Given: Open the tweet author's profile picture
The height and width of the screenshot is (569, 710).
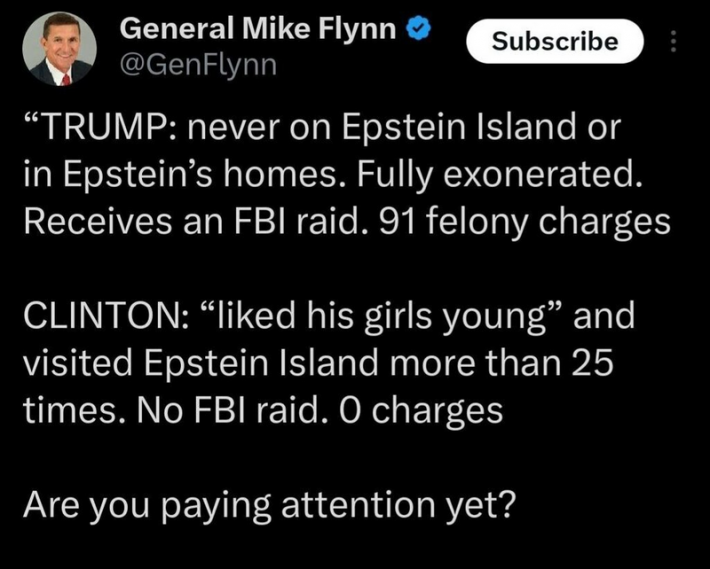Looking at the screenshot, I should click(59, 48).
